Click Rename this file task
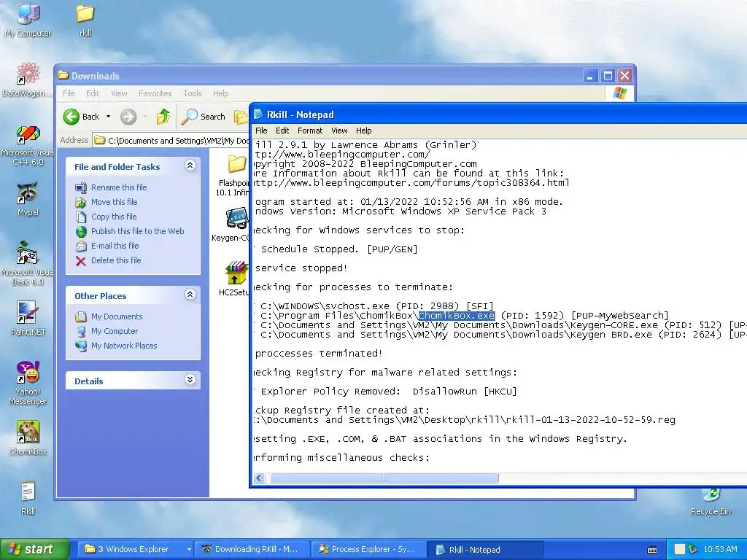 coord(119,187)
